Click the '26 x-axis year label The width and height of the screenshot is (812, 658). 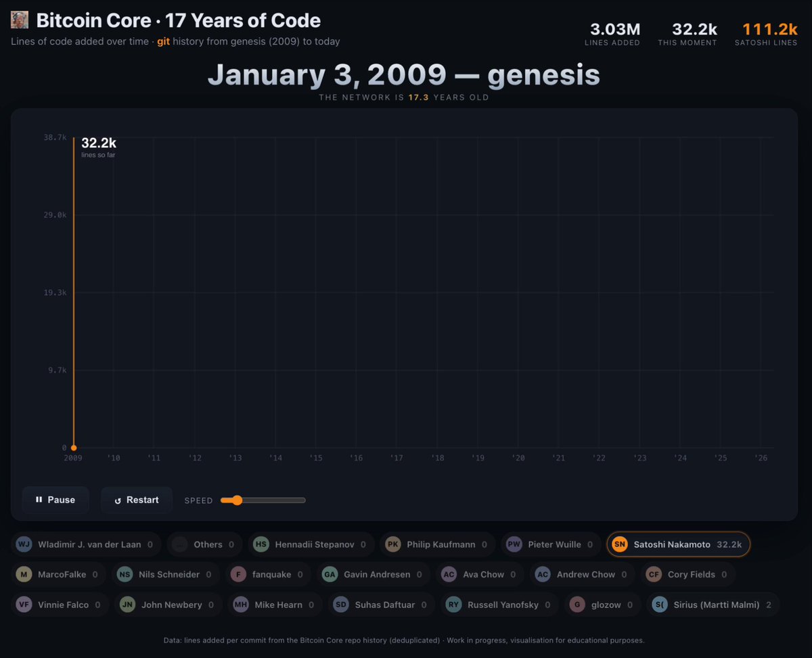(x=761, y=459)
